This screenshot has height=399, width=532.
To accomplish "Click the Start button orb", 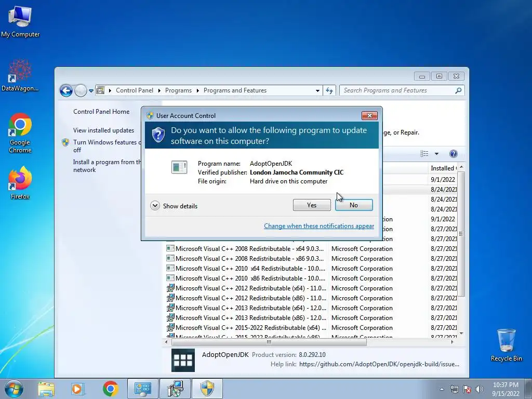I will click(14, 389).
